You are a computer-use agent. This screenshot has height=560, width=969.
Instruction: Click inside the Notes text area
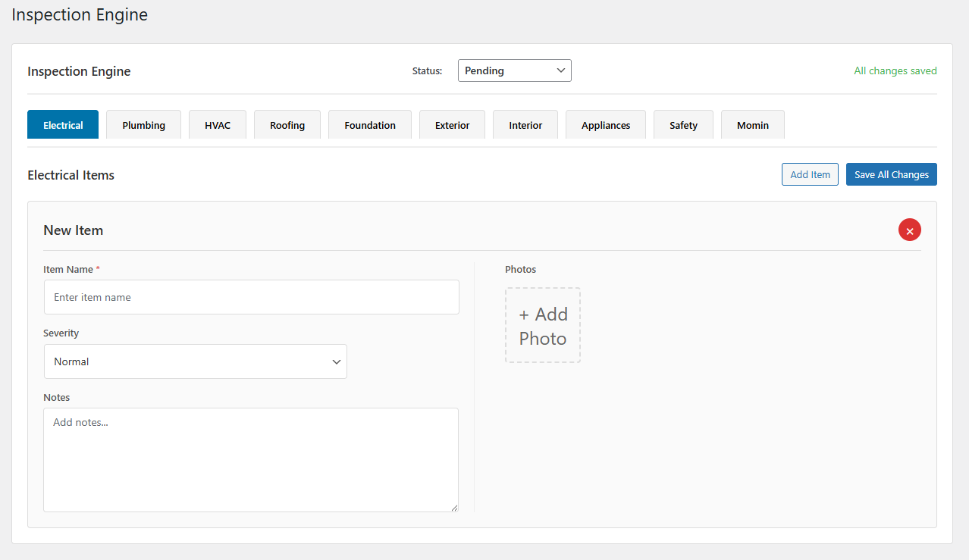[250, 459]
